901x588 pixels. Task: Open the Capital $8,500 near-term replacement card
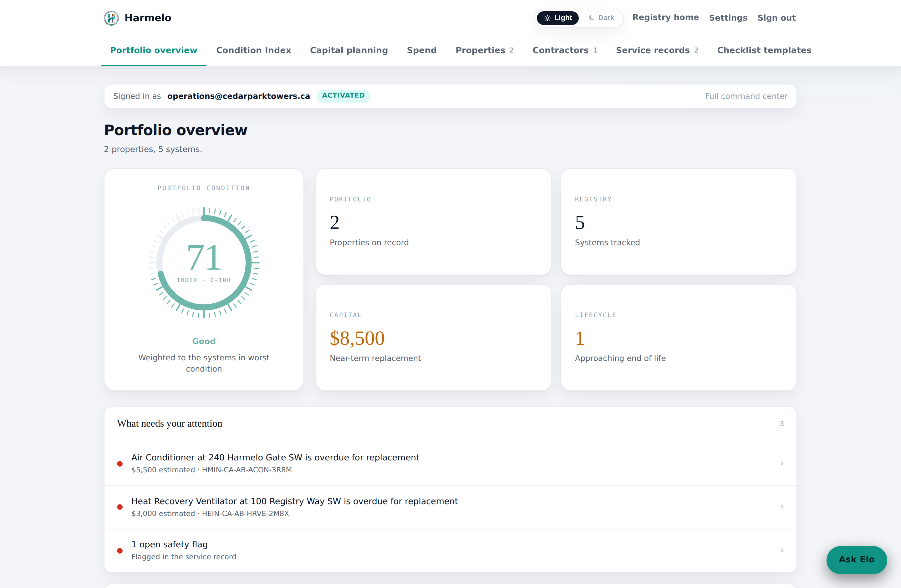click(x=433, y=337)
